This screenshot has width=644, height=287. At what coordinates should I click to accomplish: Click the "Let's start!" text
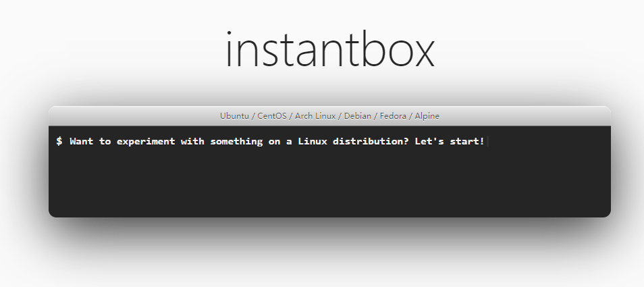[x=450, y=141]
